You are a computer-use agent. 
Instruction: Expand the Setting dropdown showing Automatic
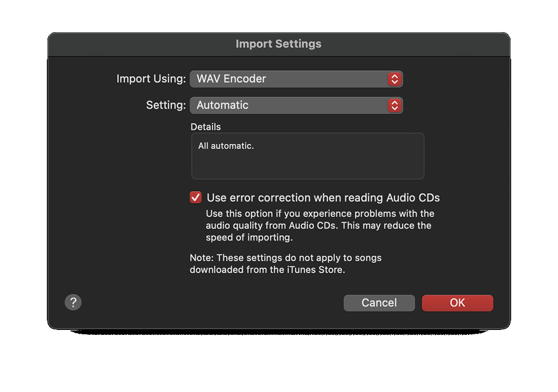pyautogui.click(x=296, y=105)
